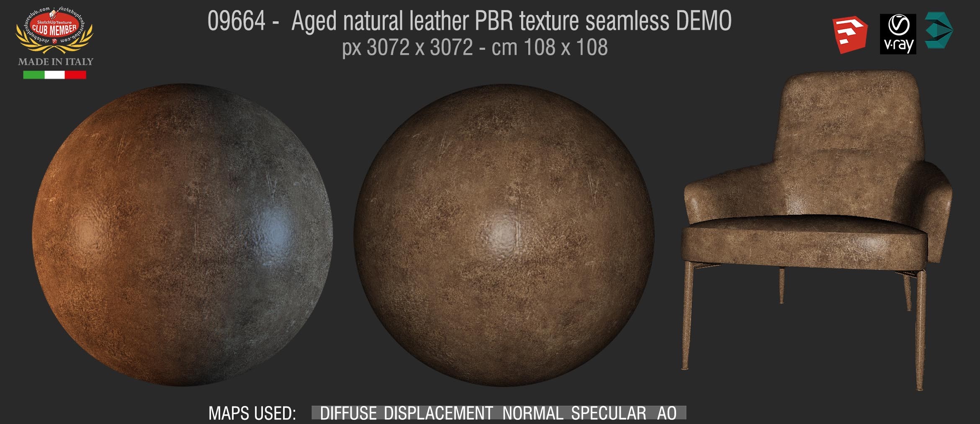The image size is (980, 424).
Task: Choose the NORMAL map label
Action: tap(532, 414)
